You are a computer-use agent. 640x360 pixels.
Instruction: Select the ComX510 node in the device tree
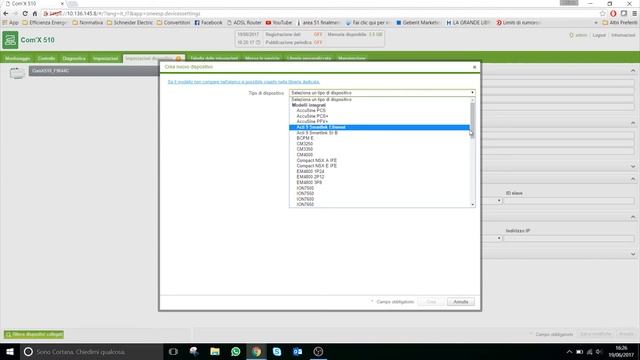pos(94,71)
